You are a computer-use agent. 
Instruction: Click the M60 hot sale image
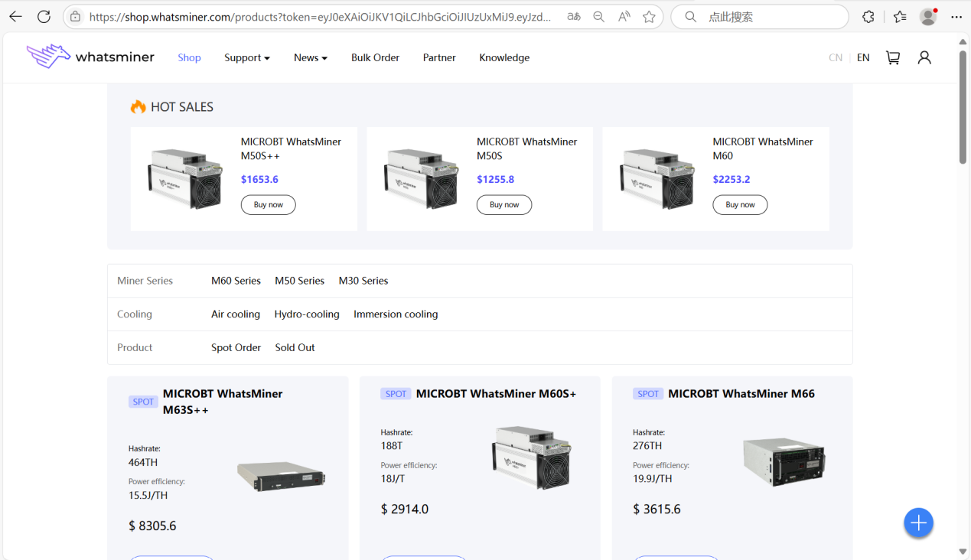656,179
